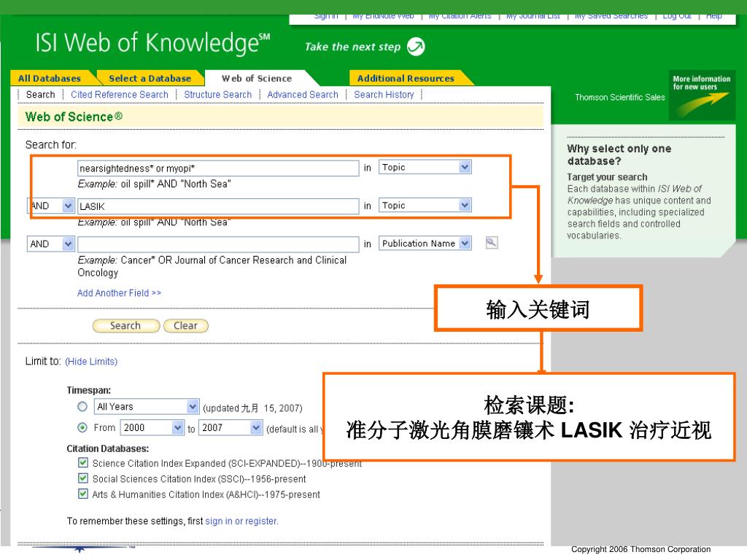
Task: Click the LASIK search input field
Action: 218,206
